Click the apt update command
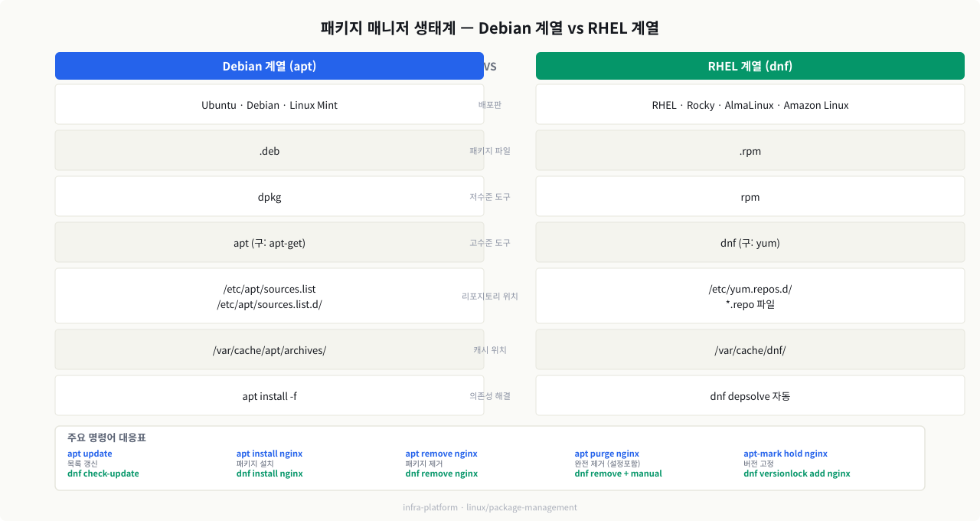Viewport: 980px width, 521px height. [x=90, y=454]
